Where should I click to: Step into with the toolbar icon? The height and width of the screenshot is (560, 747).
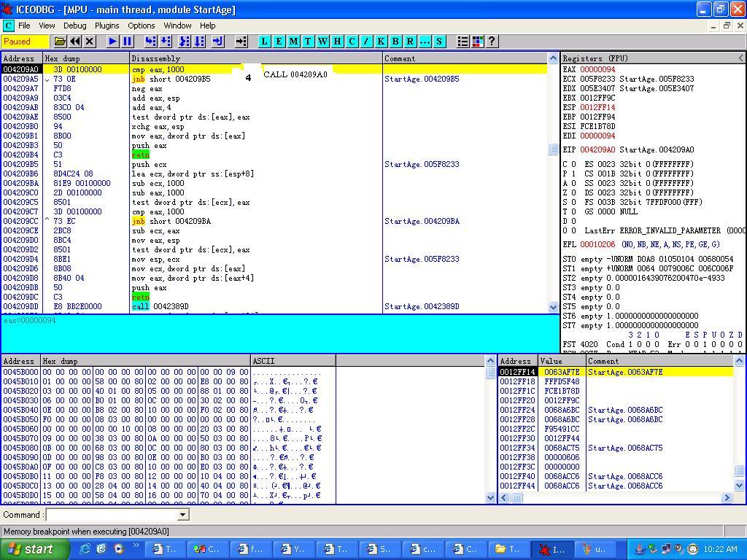[x=150, y=42]
